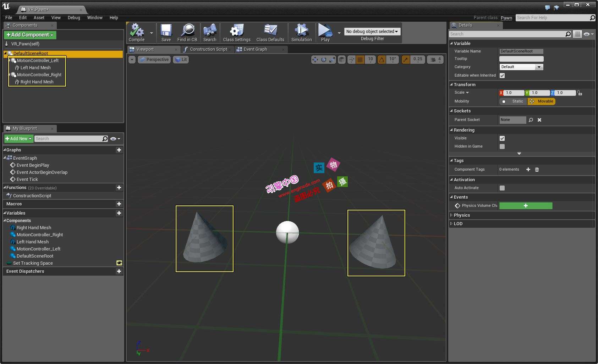Toggle Set Tracking Space editable eye
The image size is (598, 364).
[119, 263]
